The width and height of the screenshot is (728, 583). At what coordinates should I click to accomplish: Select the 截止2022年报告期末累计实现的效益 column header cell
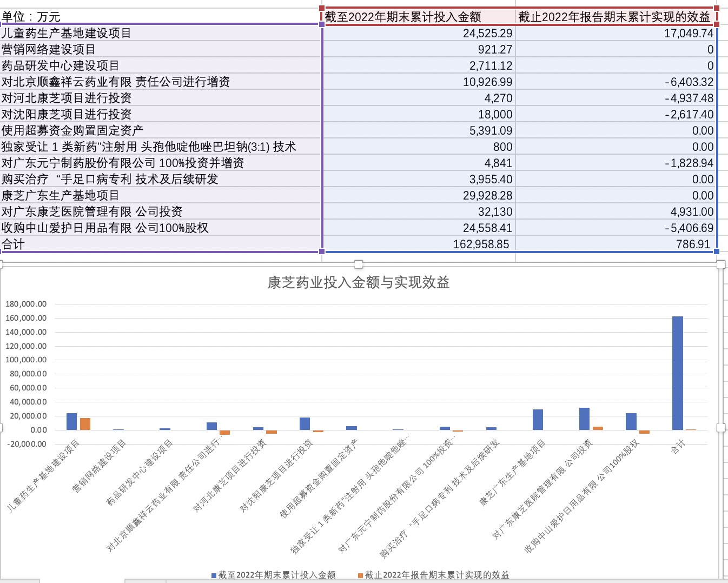pos(616,17)
